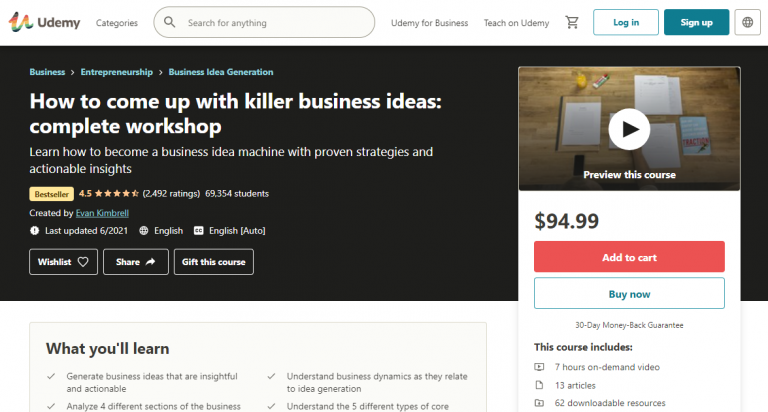Open the Categories menu
Screen dimensions: 768x412
[117, 22]
